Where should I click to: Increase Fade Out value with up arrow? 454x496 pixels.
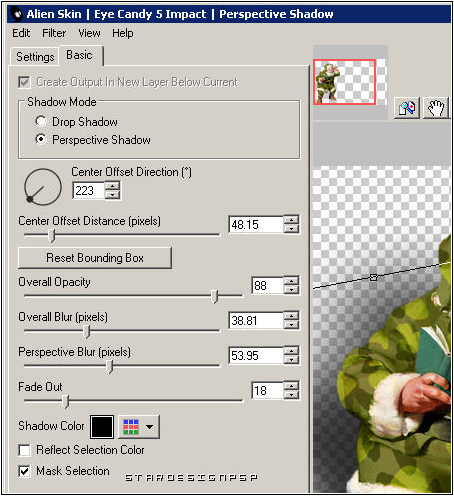click(292, 386)
